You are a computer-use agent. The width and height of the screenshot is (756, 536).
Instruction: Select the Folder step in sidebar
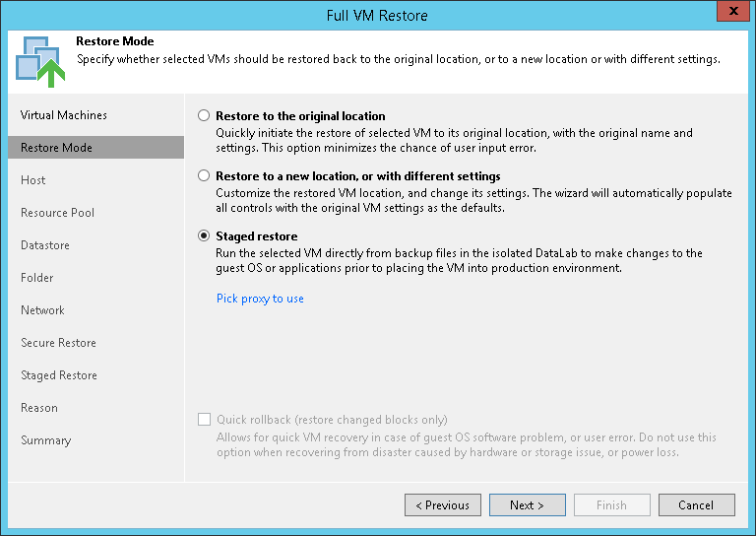[37, 278]
